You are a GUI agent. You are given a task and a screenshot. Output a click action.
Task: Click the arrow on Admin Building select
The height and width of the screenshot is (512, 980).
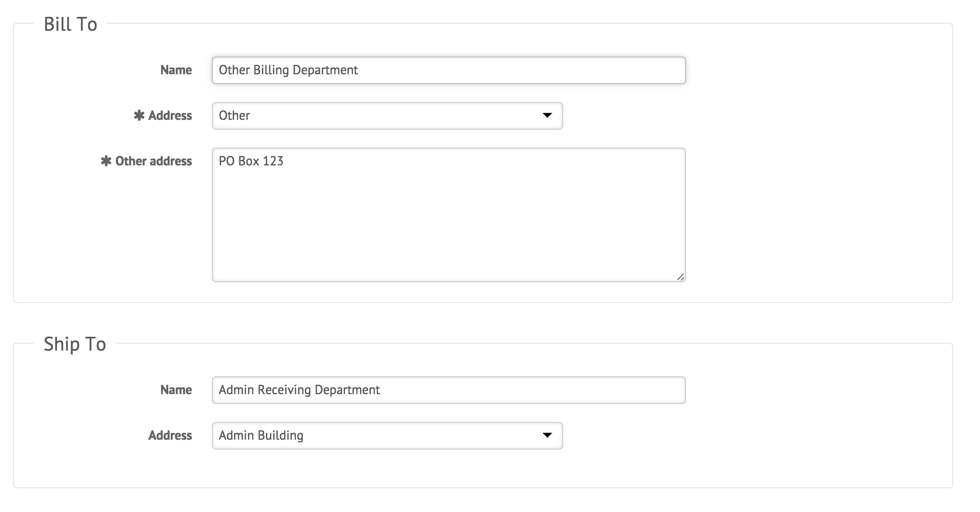click(547, 435)
